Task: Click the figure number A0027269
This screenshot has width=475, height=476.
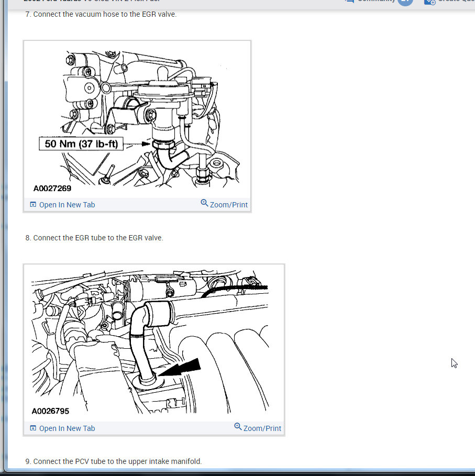Action: point(52,189)
